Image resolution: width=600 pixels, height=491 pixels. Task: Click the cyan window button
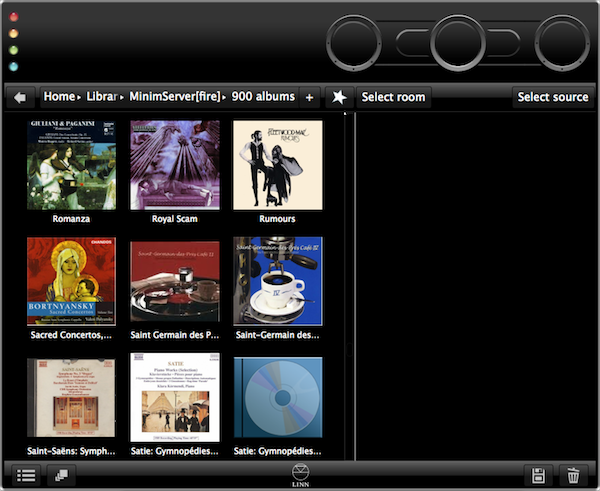[x=14, y=67]
